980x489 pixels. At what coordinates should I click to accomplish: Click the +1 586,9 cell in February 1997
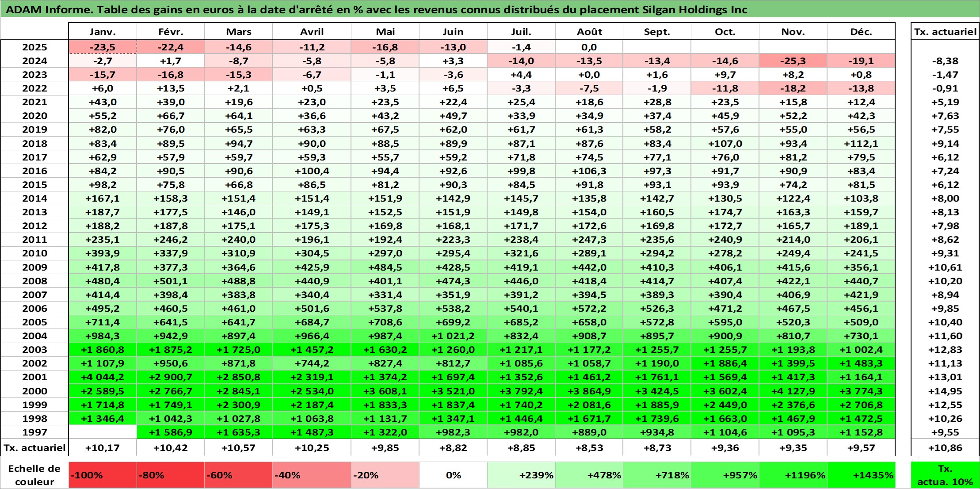click(x=171, y=432)
